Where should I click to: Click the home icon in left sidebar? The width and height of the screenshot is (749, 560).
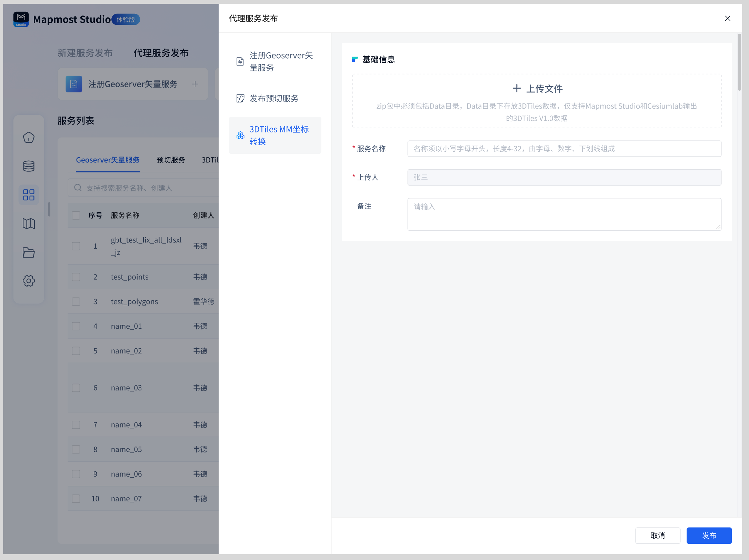(x=29, y=138)
